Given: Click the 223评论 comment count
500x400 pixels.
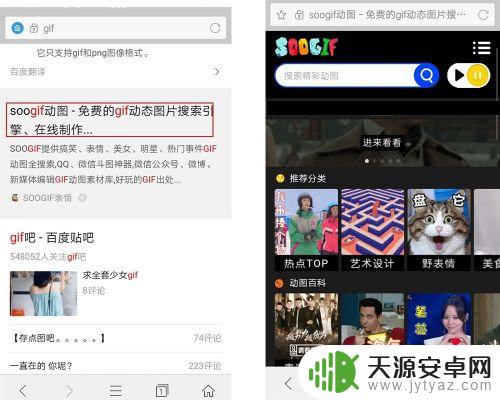Looking at the screenshot, I should pyautogui.click(x=205, y=366).
